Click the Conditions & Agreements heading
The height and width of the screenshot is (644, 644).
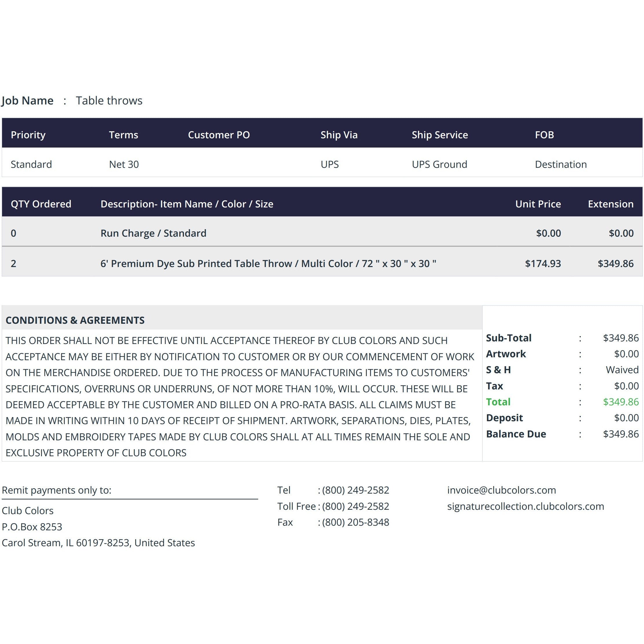75,320
